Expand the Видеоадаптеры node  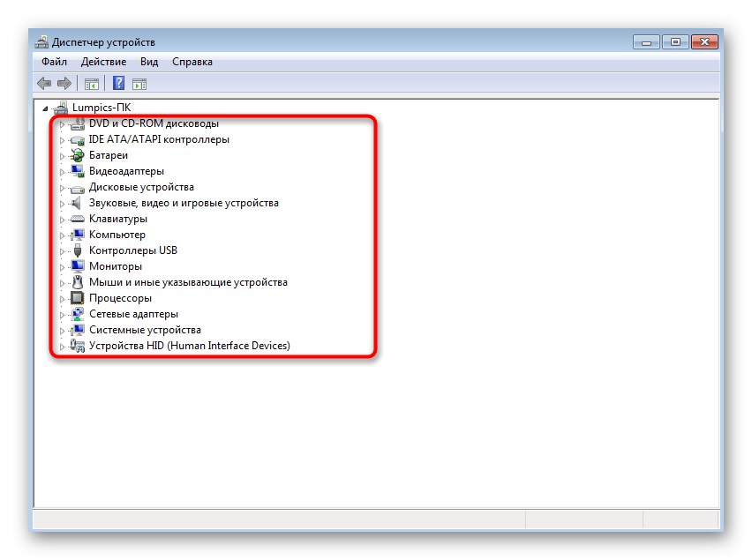click(62, 172)
